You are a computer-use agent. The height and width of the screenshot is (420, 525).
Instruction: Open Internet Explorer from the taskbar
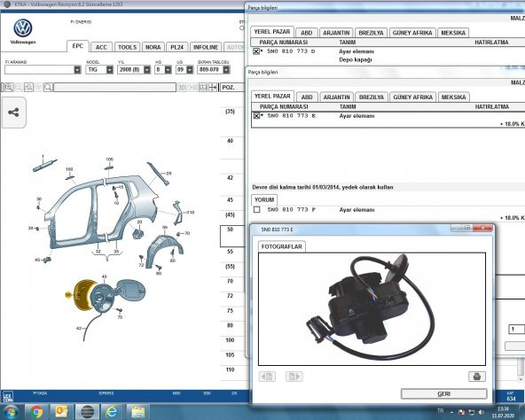[112, 412]
